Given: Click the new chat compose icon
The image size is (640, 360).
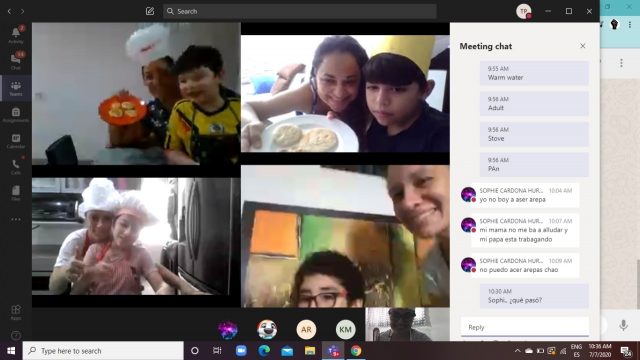Looking at the screenshot, I should coord(150,11).
